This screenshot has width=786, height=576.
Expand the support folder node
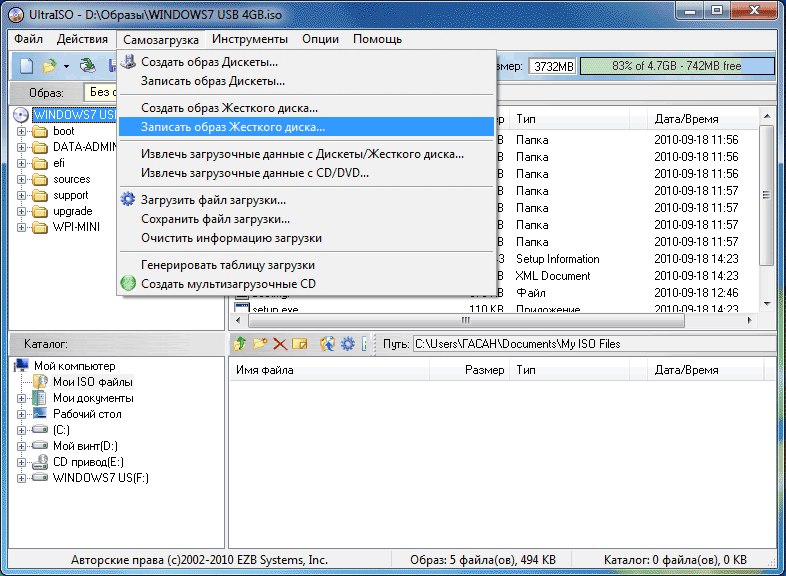pyautogui.click(x=22, y=196)
